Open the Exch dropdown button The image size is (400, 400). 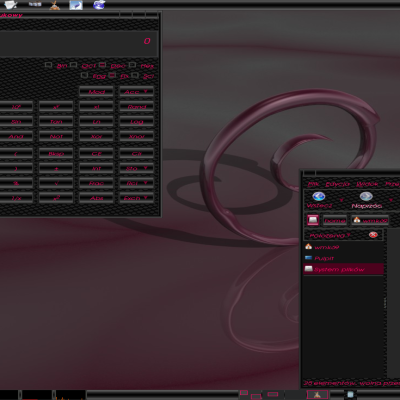(136, 198)
